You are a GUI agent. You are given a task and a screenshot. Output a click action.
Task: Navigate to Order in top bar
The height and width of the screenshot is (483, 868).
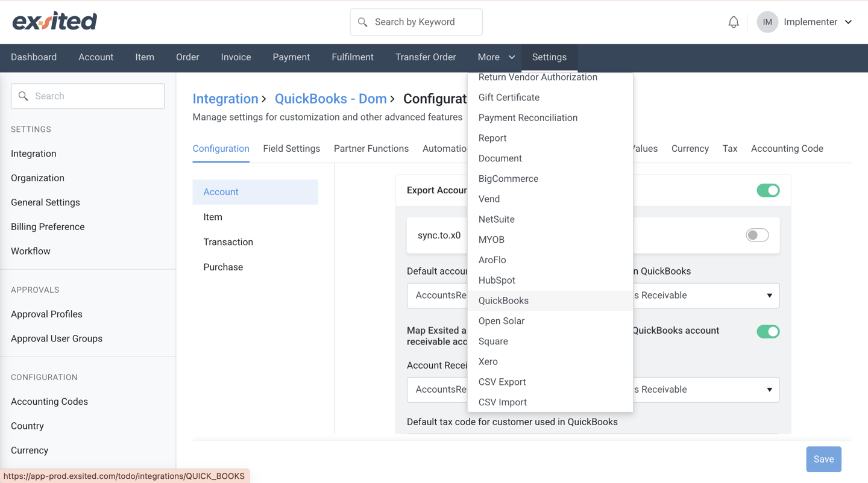(x=187, y=57)
